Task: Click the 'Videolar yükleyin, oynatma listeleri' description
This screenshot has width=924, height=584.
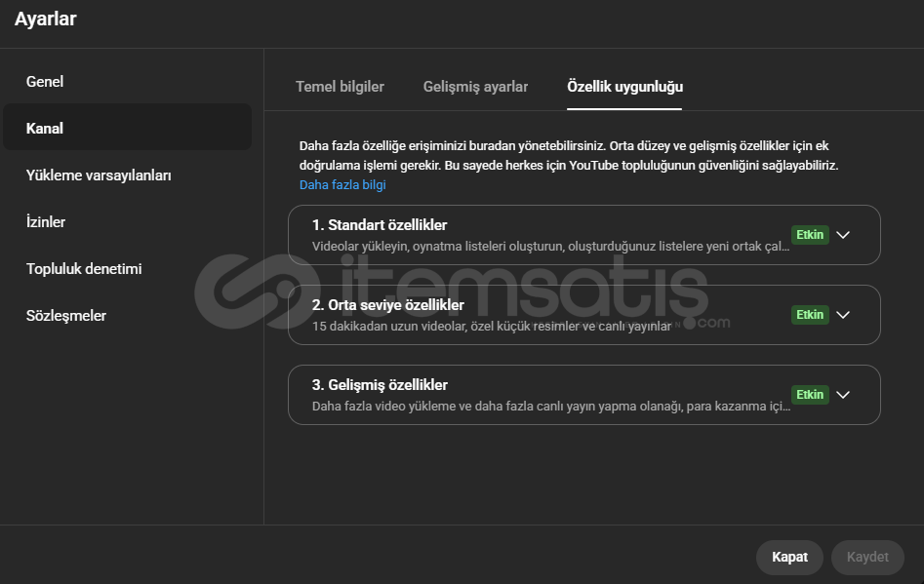Action: [x=550, y=246]
